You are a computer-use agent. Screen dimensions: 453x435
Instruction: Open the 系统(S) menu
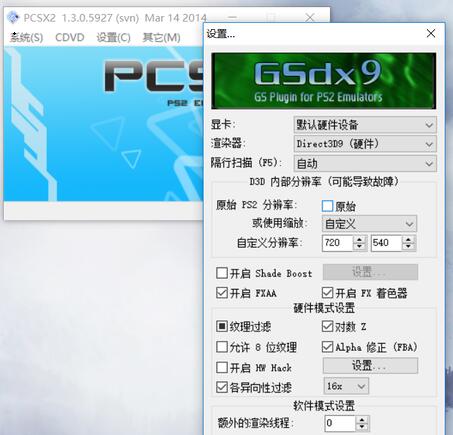click(x=26, y=37)
